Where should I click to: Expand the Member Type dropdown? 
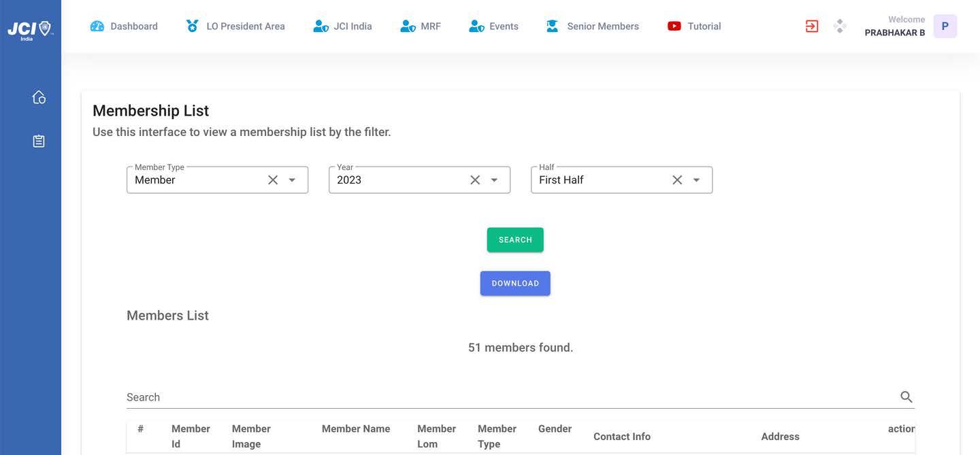292,180
